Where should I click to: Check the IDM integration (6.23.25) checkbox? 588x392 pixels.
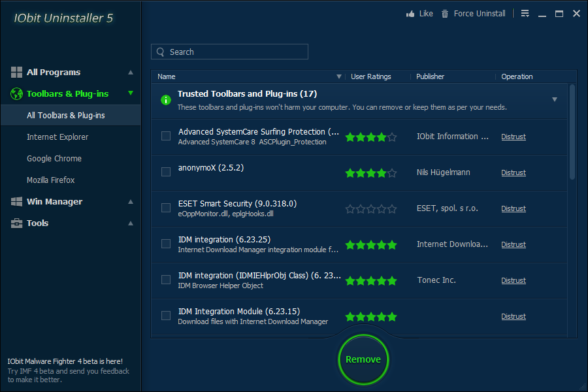166,244
